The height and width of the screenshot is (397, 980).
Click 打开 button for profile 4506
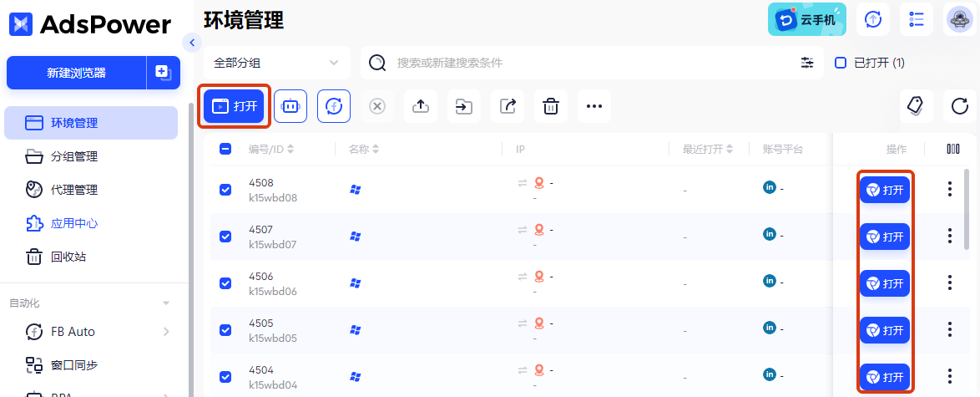pyautogui.click(x=885, y=283)
